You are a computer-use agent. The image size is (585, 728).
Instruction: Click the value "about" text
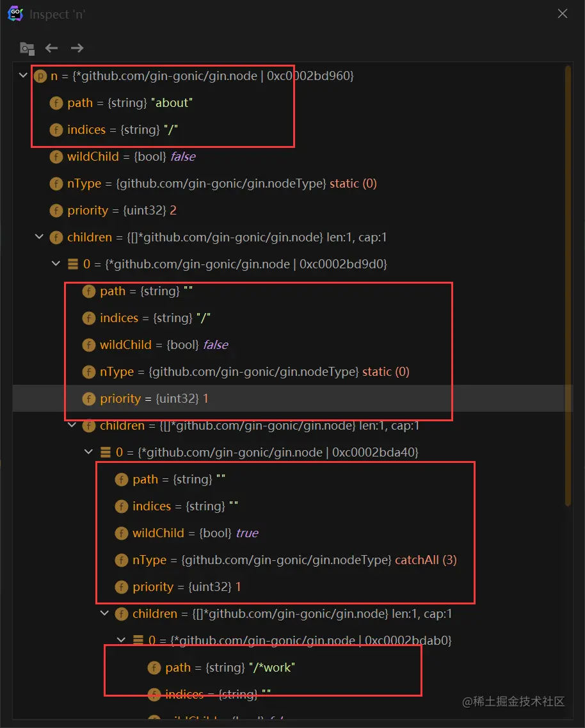pos(172,102)
